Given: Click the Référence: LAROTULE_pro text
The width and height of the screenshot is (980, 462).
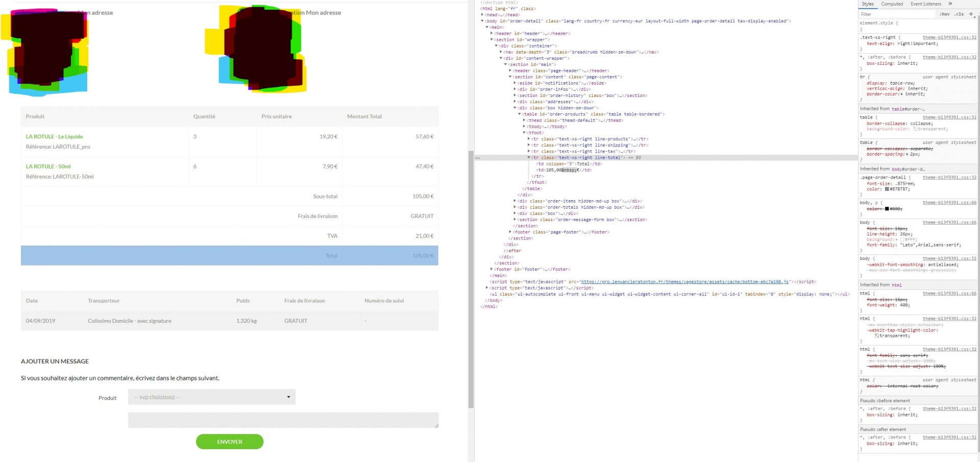Looking at the screenshot, I should coord(58,147).
